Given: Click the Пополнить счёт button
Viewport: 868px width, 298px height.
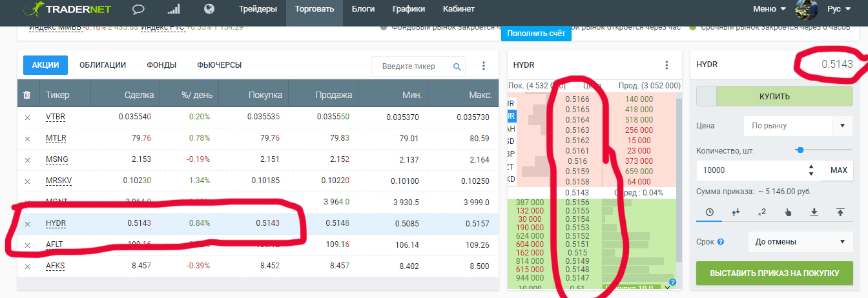Looking at the screenshot, I should [x=536, y=33].
